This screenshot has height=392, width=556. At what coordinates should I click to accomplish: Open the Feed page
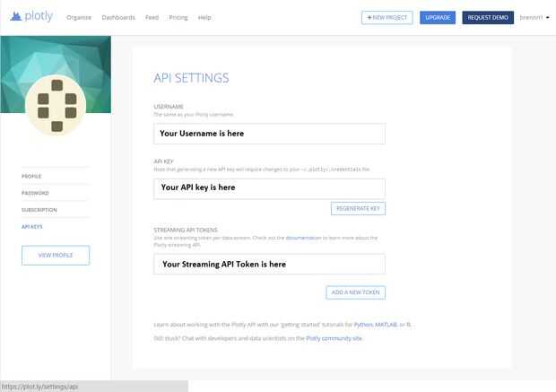(x=152, y=17)
